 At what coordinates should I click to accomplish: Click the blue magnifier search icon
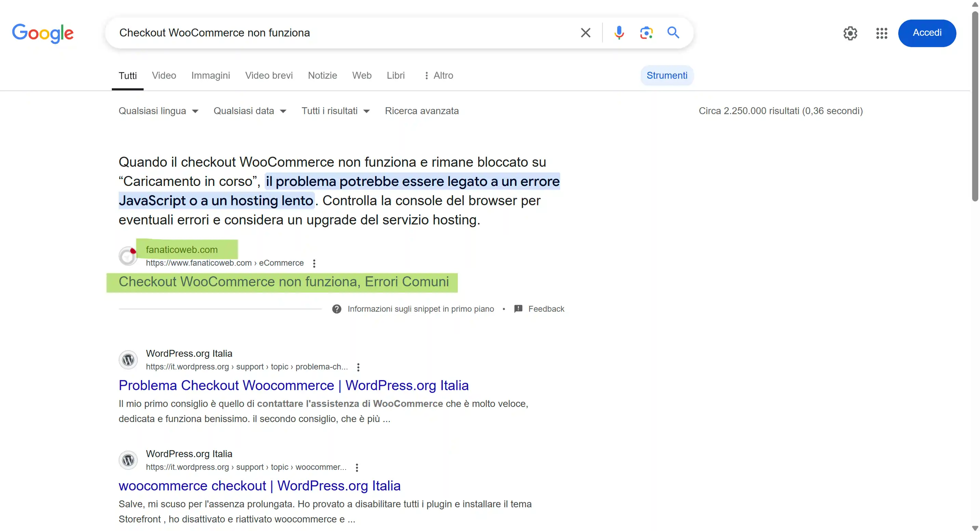coord(673,33)
